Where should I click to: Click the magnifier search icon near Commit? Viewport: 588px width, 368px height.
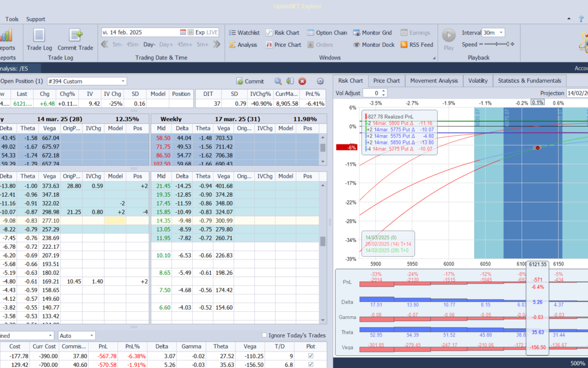click(278, 81)
